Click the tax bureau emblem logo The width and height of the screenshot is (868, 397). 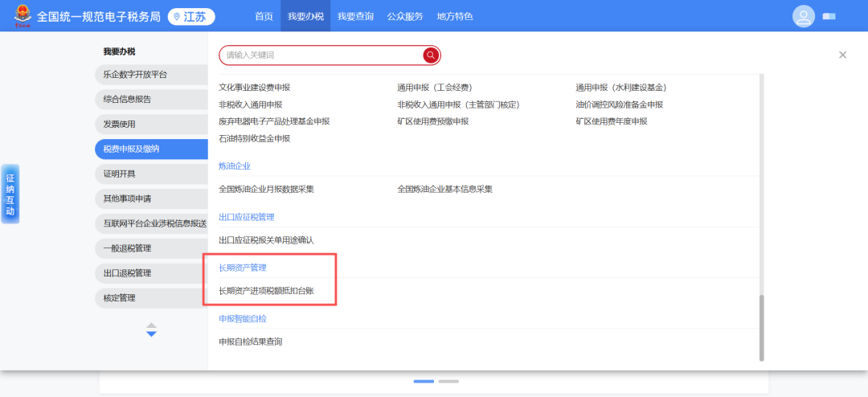click(18, 16)
